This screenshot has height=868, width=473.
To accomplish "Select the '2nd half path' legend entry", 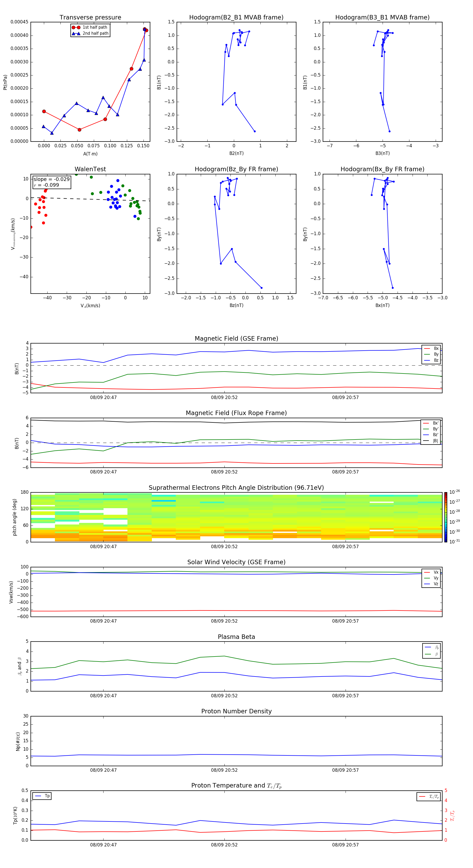I will point(90,33).
